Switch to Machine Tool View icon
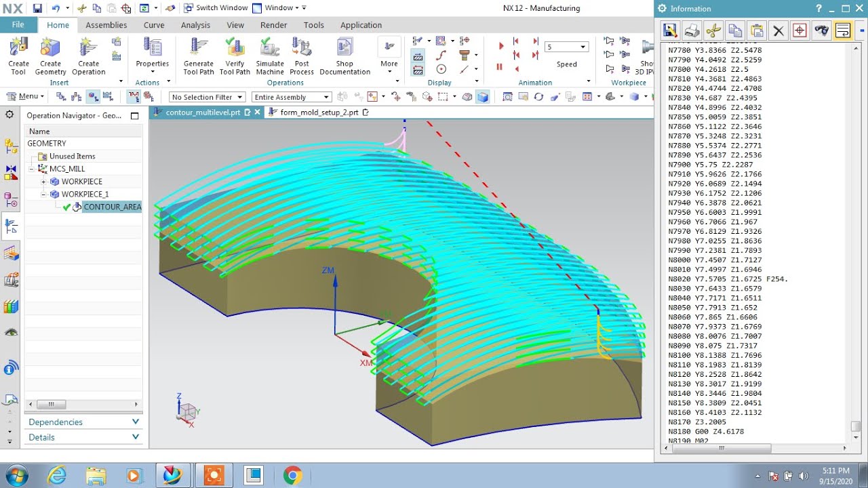This screenshot has height=488, width=868. 77,97
